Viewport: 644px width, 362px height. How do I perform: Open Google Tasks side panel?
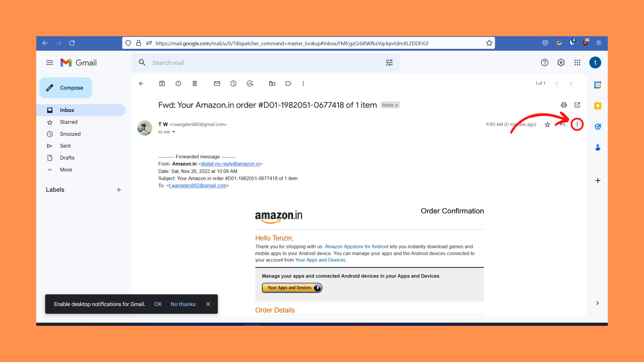(598, 127)
